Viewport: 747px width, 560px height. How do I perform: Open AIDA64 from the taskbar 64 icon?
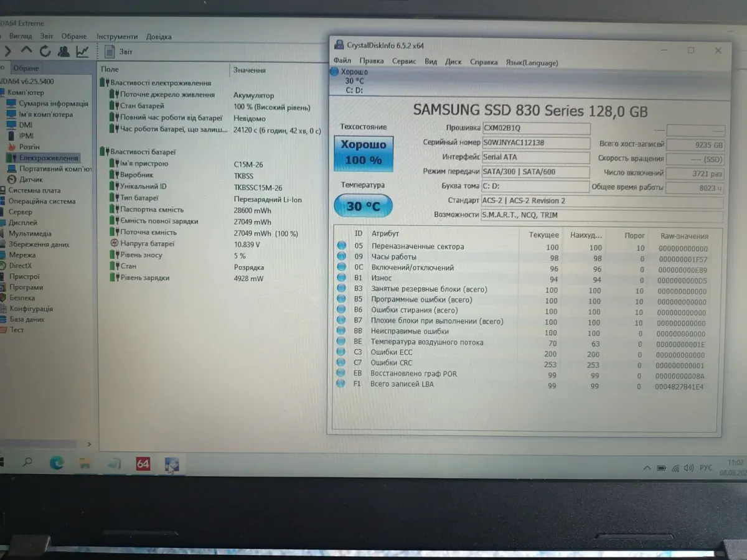143,464
